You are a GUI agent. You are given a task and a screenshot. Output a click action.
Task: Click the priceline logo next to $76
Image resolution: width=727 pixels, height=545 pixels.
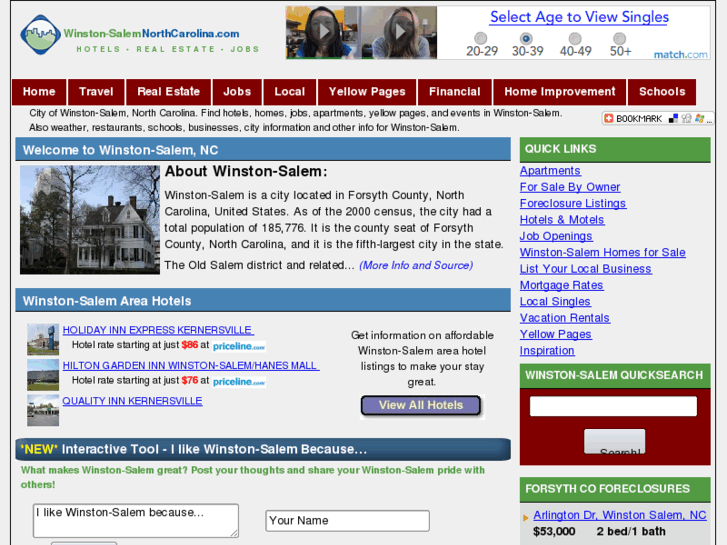pos(239,382)
